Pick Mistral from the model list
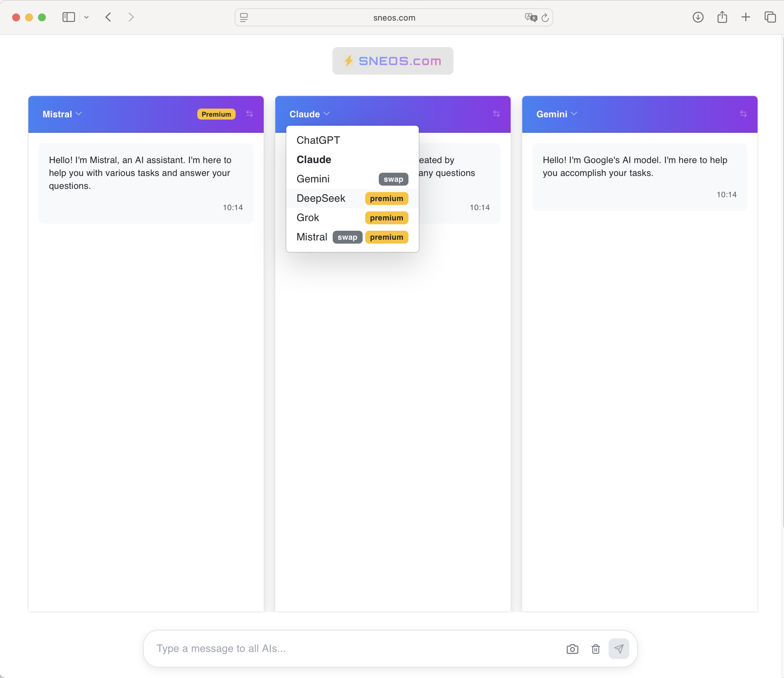784x678 pixels. [352, 237]
